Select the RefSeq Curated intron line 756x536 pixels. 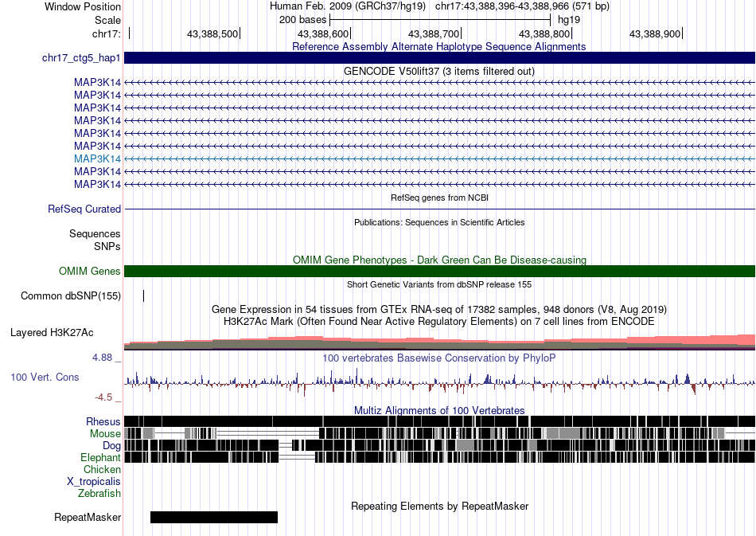tap(439, 209)
